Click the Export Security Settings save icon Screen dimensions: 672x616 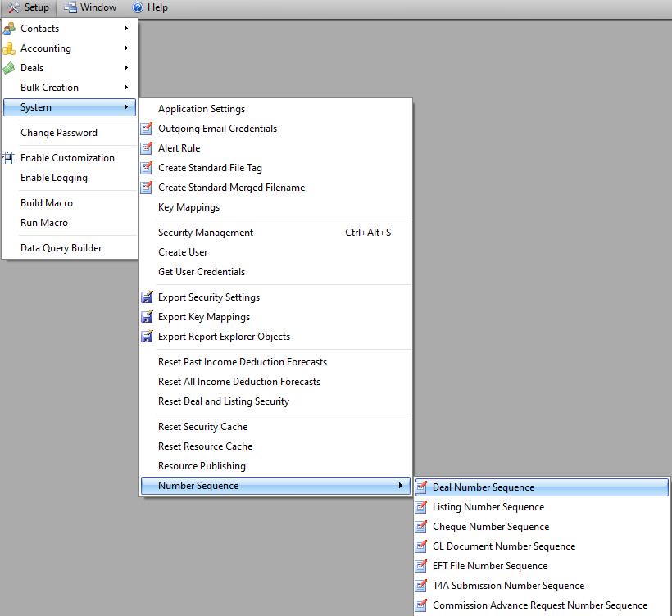point(148,297)
